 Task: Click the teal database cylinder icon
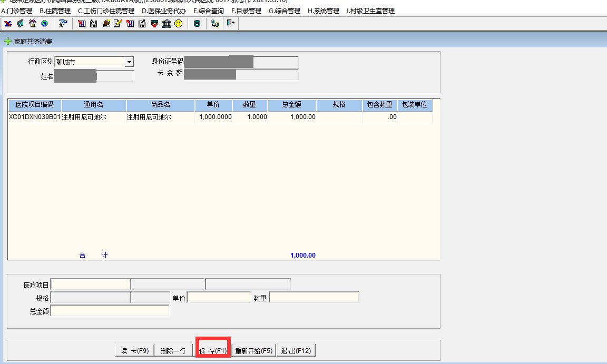197,24
